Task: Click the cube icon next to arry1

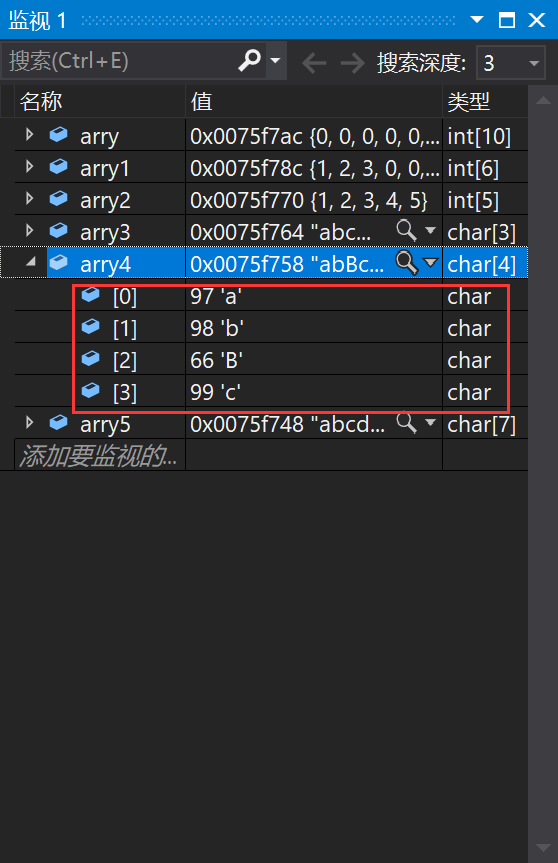Action: coord(58,166)
